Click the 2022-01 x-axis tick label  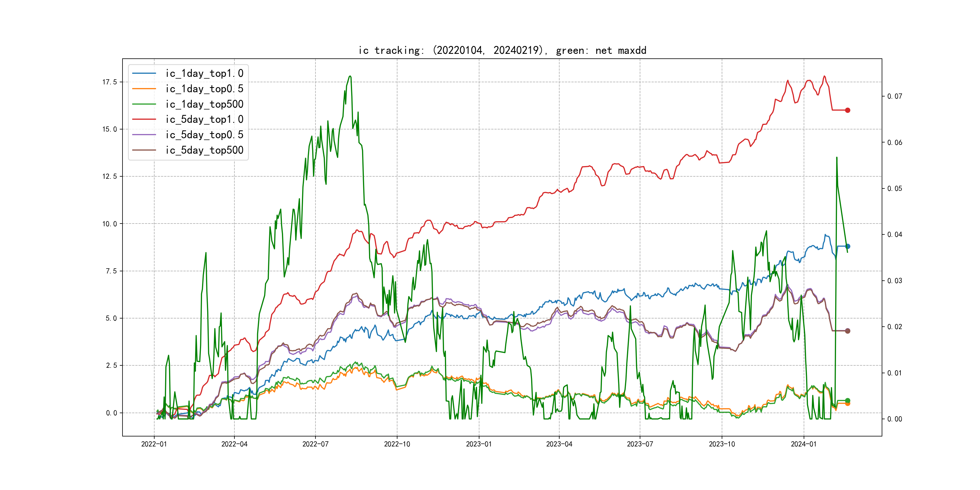coord(154,444)
